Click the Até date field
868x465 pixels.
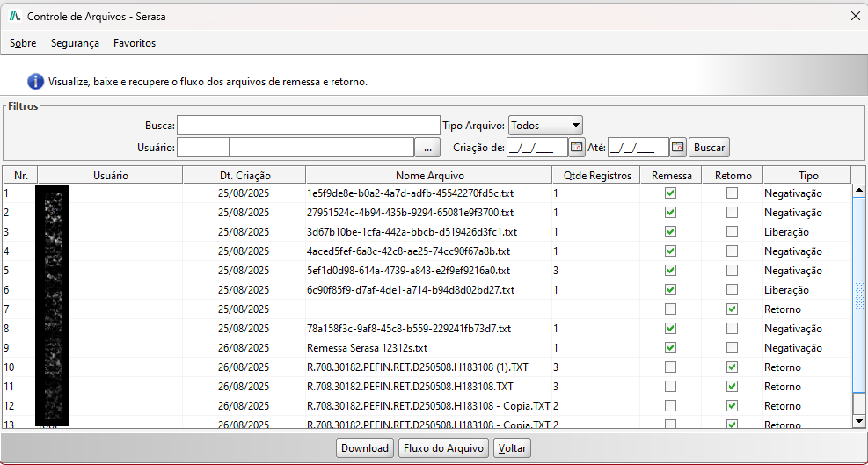pos(638,148)
